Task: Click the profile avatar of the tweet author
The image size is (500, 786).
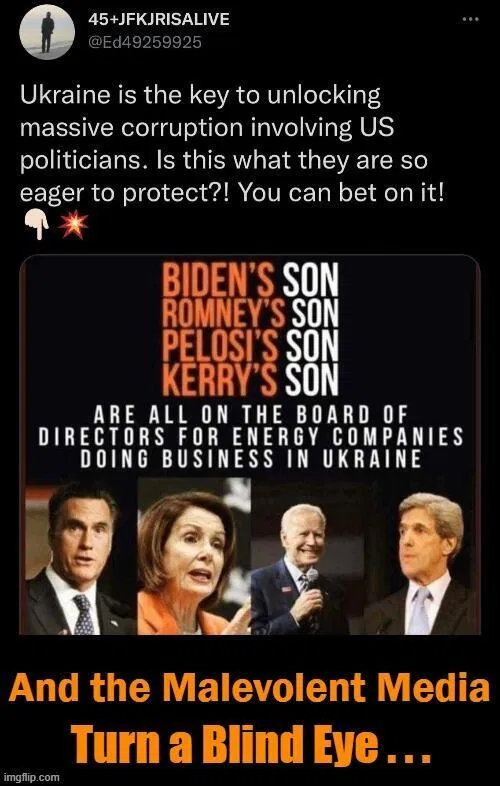Action: 47,33
